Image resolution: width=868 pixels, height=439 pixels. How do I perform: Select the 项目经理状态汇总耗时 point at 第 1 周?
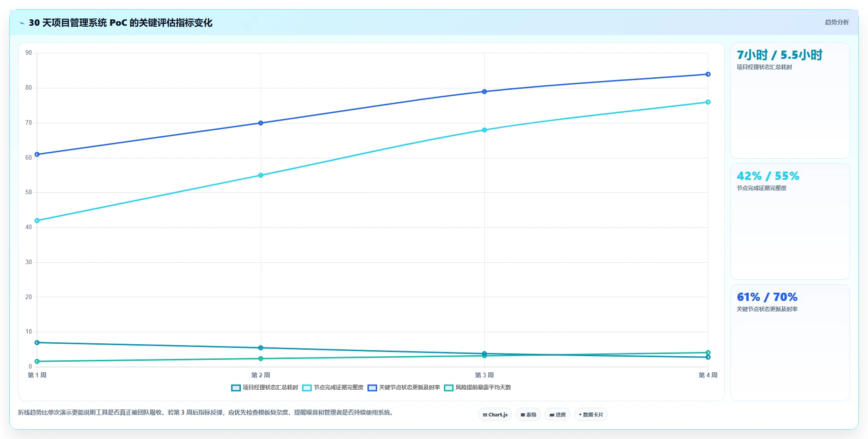pyautogui.click(x=37, y=342)
